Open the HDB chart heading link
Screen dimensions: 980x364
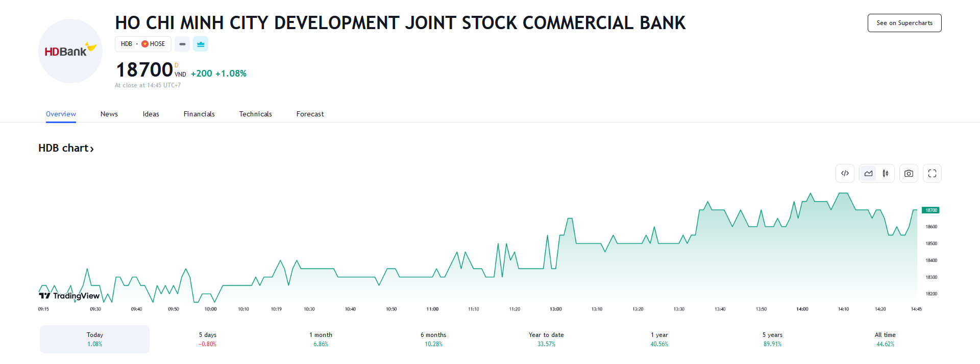pos(66,148)
